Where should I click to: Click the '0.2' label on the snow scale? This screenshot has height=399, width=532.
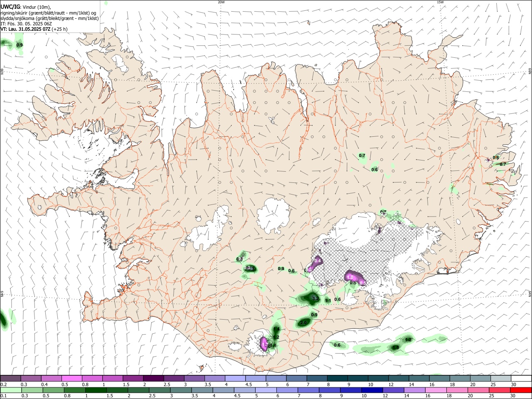[x=4, y=384]
